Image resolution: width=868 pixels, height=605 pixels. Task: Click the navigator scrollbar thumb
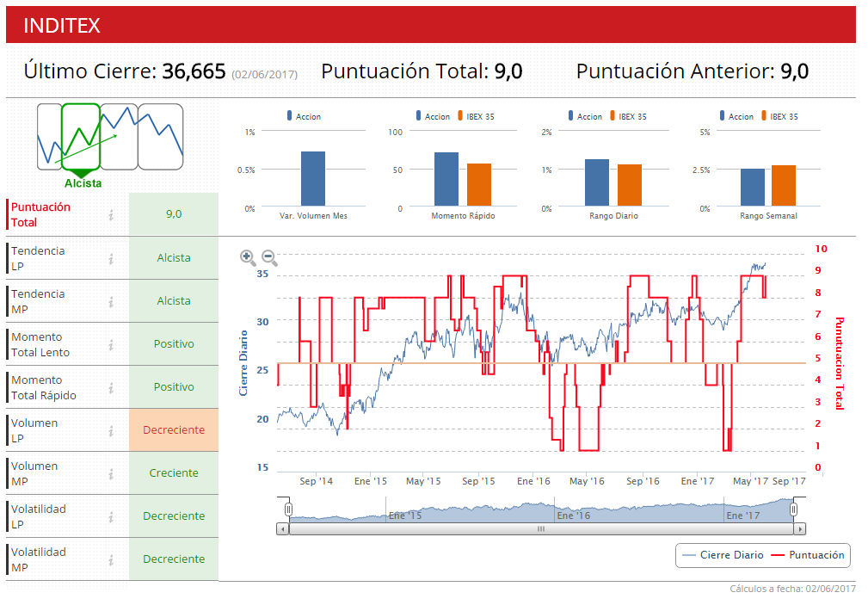click(x=541, y=529)
